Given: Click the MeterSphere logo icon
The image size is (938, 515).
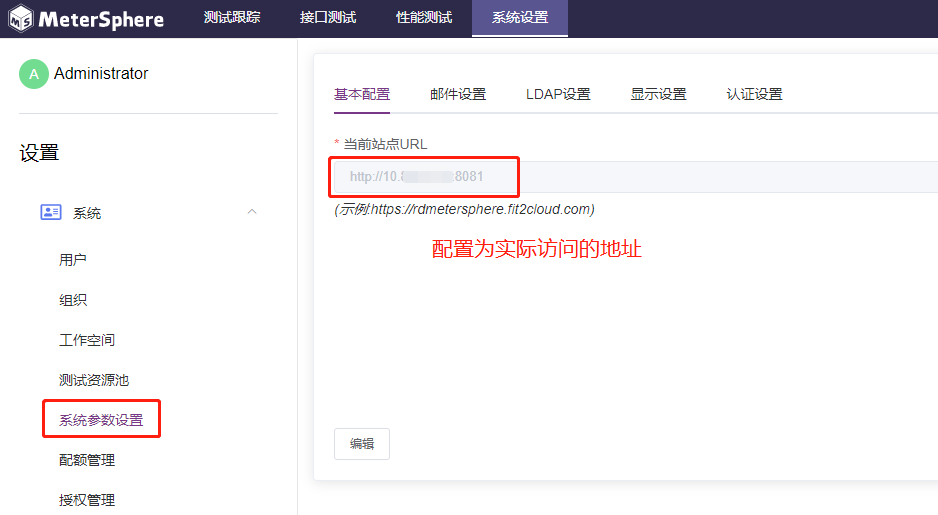Looking at the screenshot, I should coord(21,19).
